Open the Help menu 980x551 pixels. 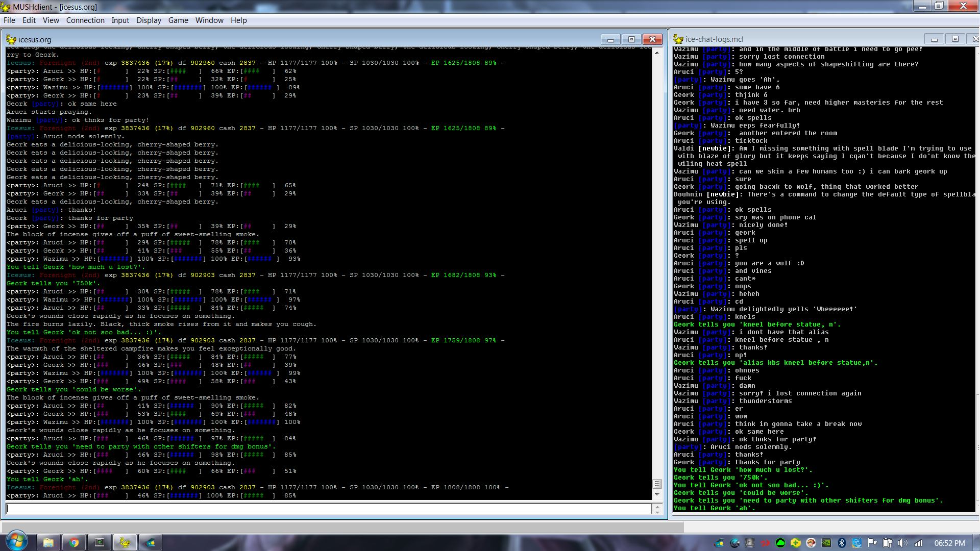[238, 20]
